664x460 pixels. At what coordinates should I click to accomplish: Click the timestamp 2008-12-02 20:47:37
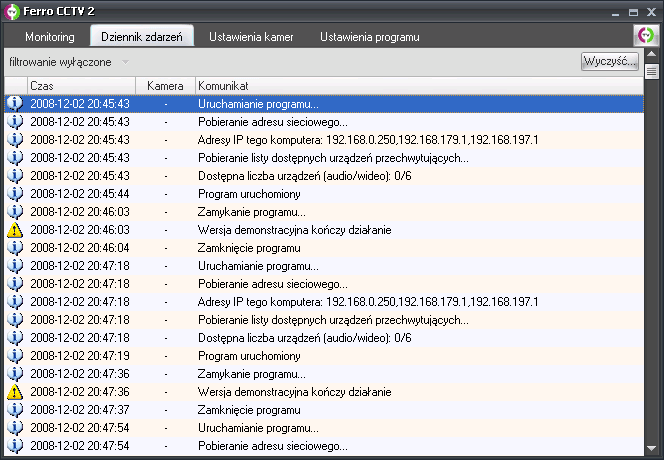coord(80,410)
